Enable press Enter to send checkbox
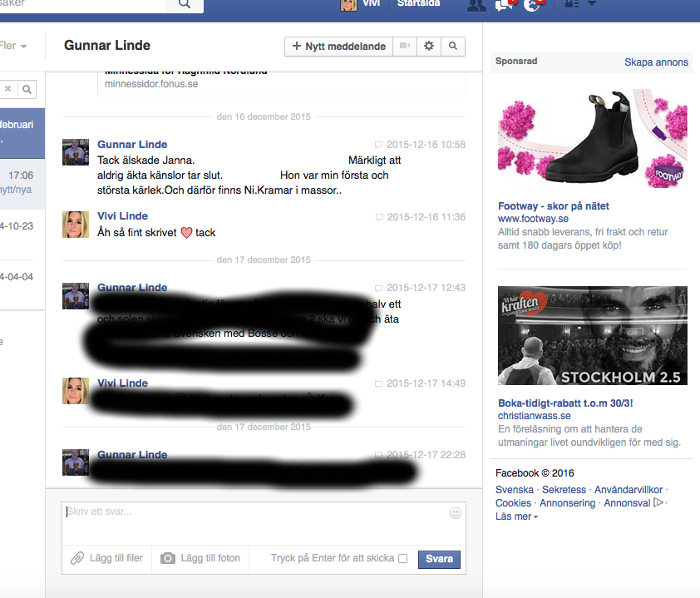700x598 pixels. pyautogui.click(x=403, y=559)
